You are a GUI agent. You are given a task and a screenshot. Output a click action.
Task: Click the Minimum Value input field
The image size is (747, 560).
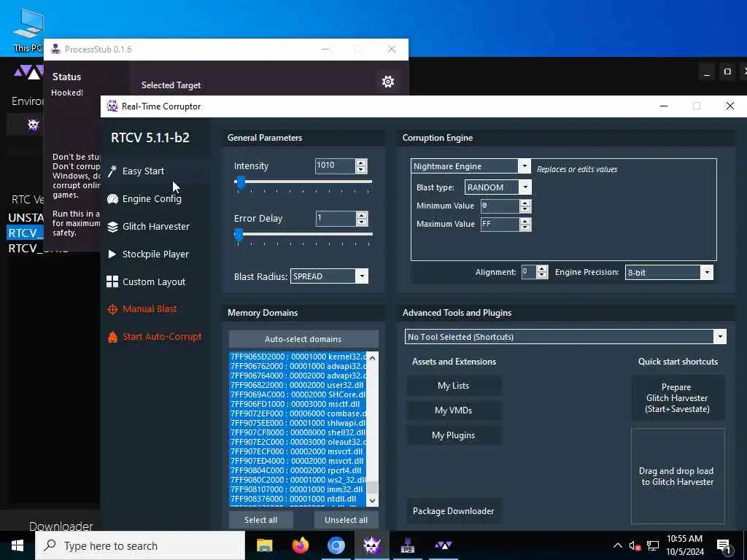pyautogui.click(x=500, y=206)
